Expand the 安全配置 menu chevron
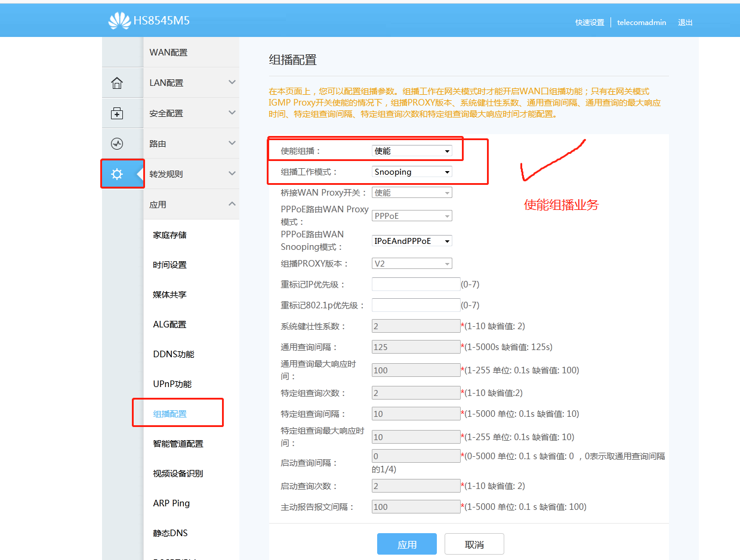 click(232, 113)
